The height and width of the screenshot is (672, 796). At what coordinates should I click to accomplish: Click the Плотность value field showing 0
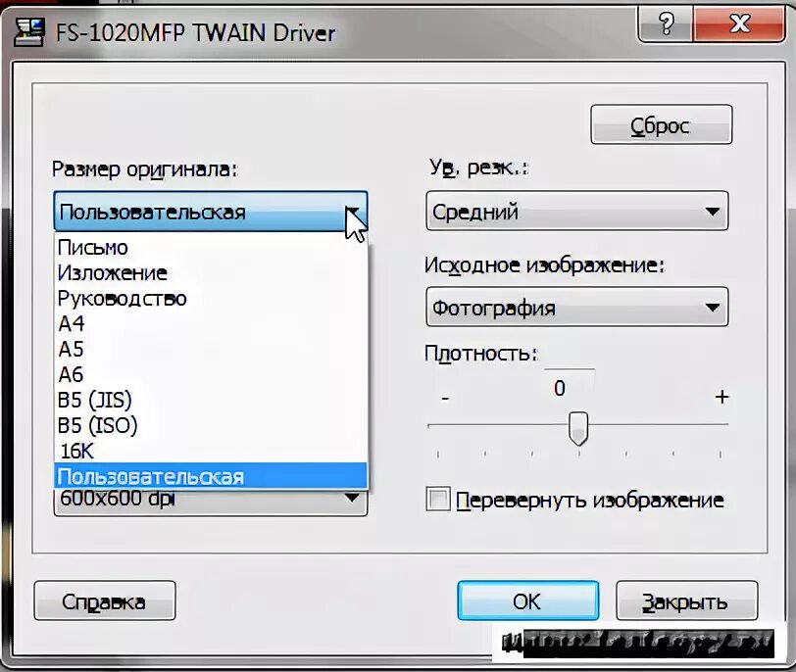point(569,388)
